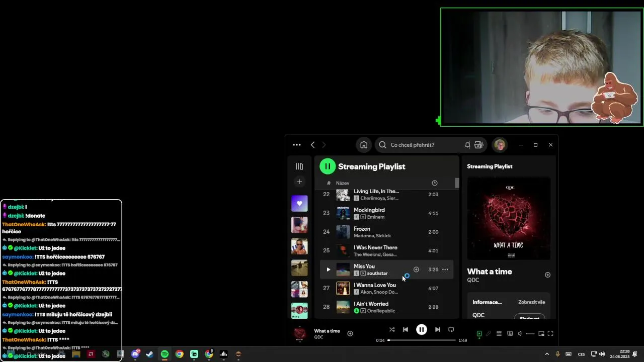Viewport: 644px width, 362px height.
Task: Open artist link Eminem
Action: 375,217
